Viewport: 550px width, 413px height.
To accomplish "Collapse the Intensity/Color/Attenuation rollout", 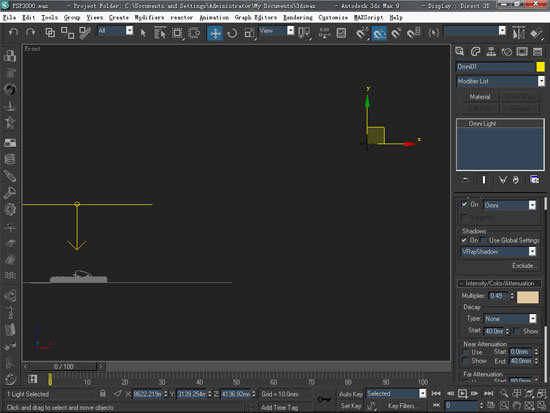I will coord(499,283).
